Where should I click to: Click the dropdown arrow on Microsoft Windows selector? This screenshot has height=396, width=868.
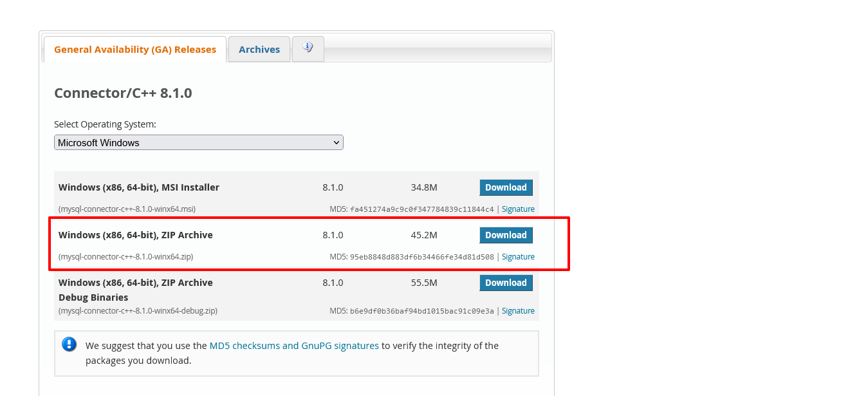pyautogui.click(x=337, y=142)
